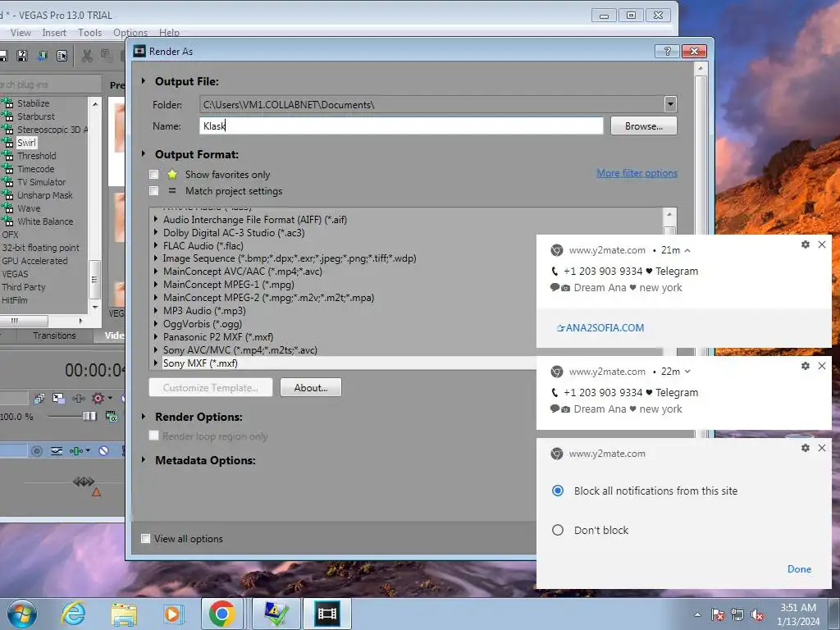Image resolution: width=840 pixels, height=630 pixels.
Task: Open the Help menu in VEGAS
Action: (x=169, y=33)
